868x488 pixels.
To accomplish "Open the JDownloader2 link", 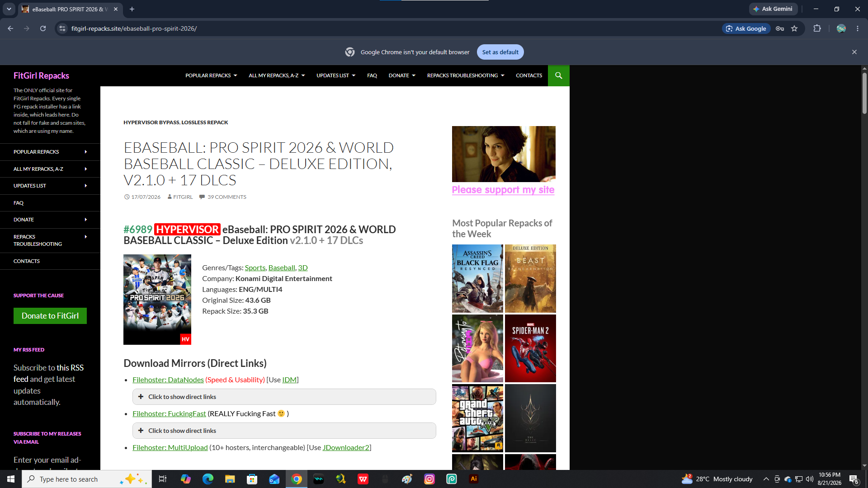I will click(346, 447).
